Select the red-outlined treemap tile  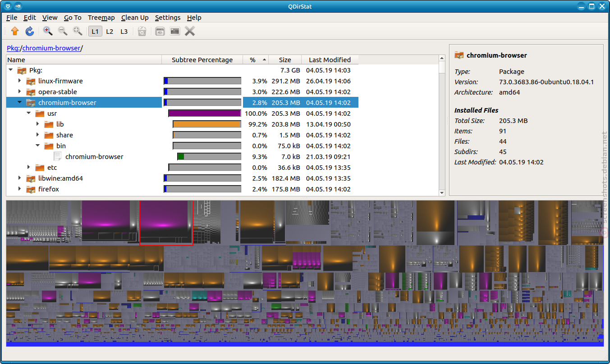pos(166,223)
